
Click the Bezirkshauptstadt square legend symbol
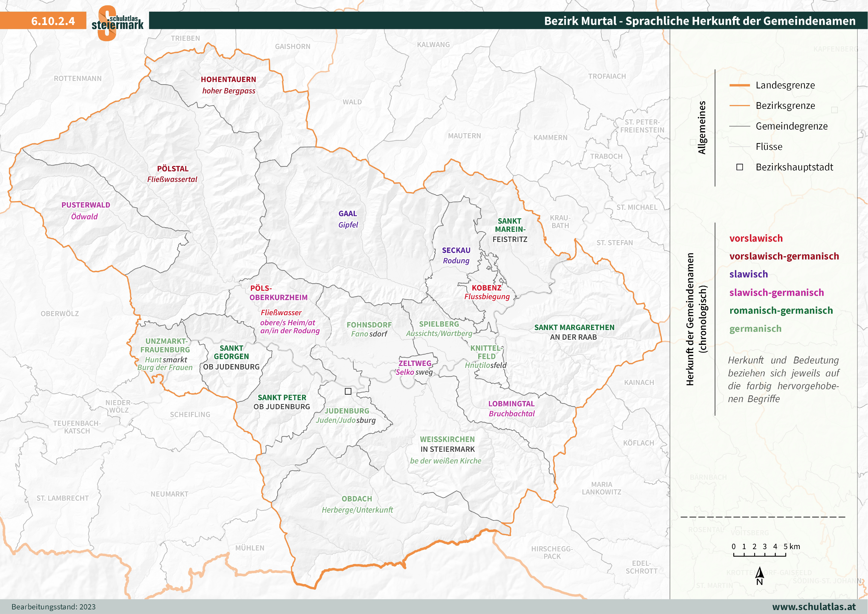(x=739, y=167)
